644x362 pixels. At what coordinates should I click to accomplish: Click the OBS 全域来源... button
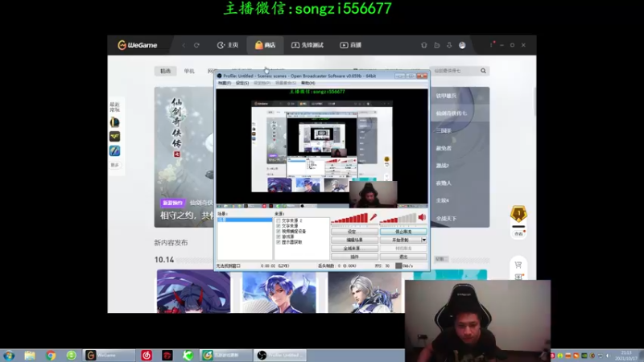(x=354, y=249)
